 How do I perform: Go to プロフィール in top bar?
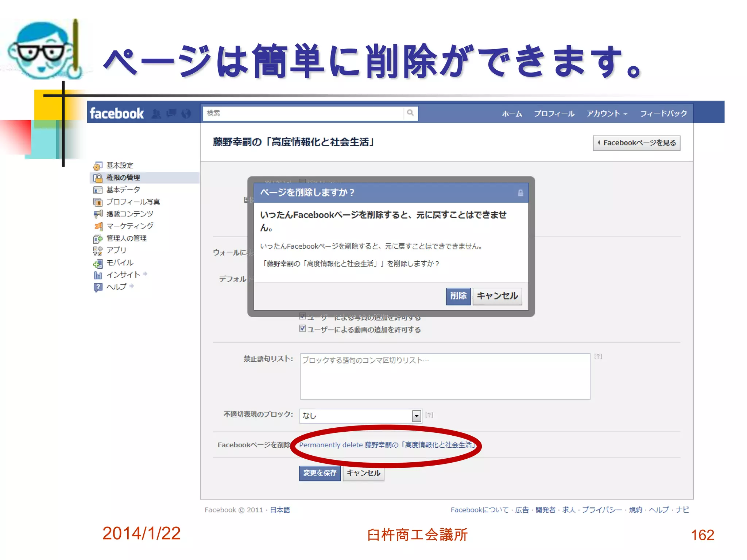(x=554, y=113)
